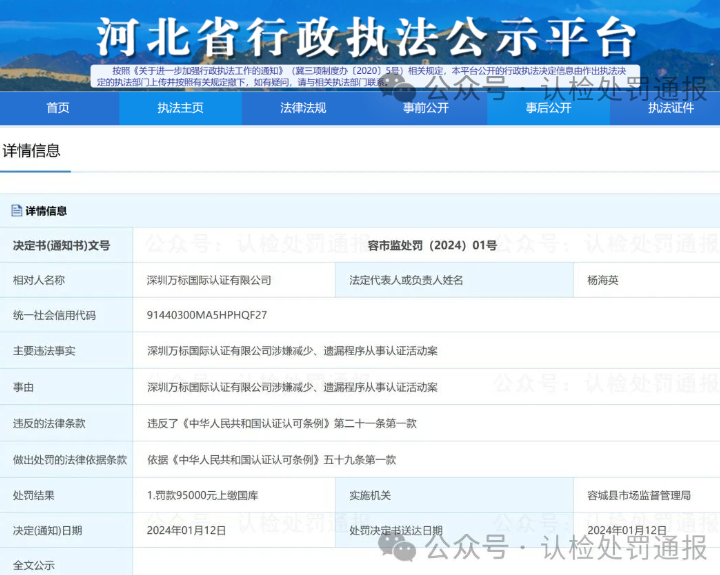Select document number 容市监处罚（2024）01号

tap(432, 245)
